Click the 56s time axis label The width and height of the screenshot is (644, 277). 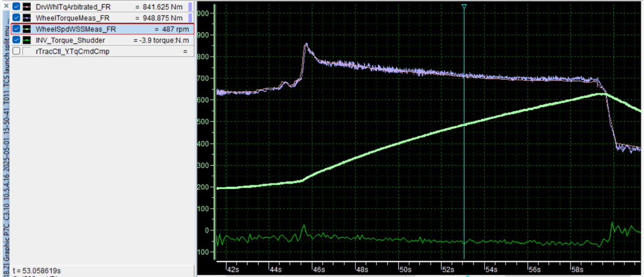click(x=535, y=270)
